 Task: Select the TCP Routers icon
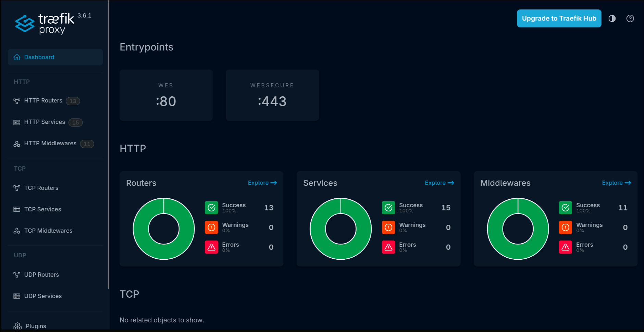[x=17, y=188]
